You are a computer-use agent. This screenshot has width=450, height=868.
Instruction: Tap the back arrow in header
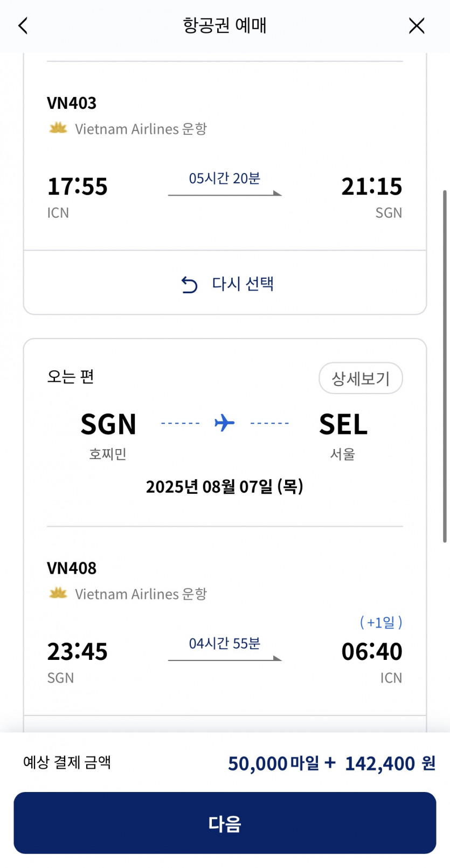23,25
